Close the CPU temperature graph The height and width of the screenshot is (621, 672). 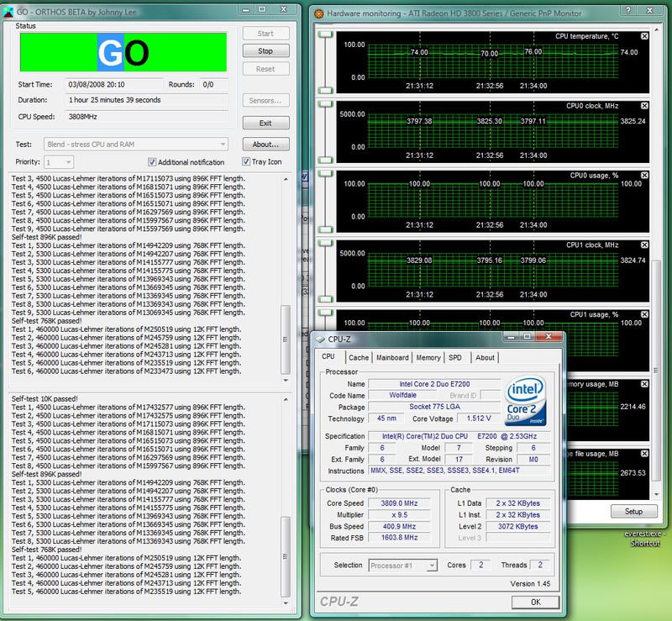point(644,36)
